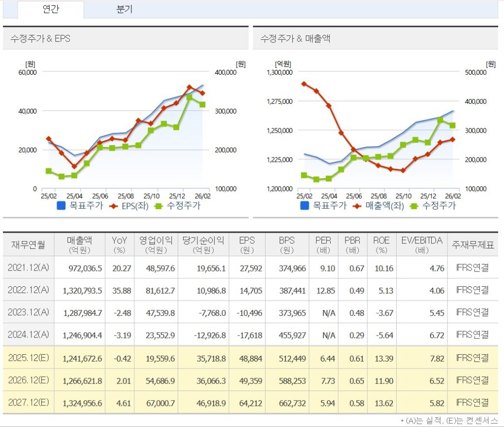Select the BPS column header
The width and height of the screenshot is (504, 427).
(x=286, y=244)
